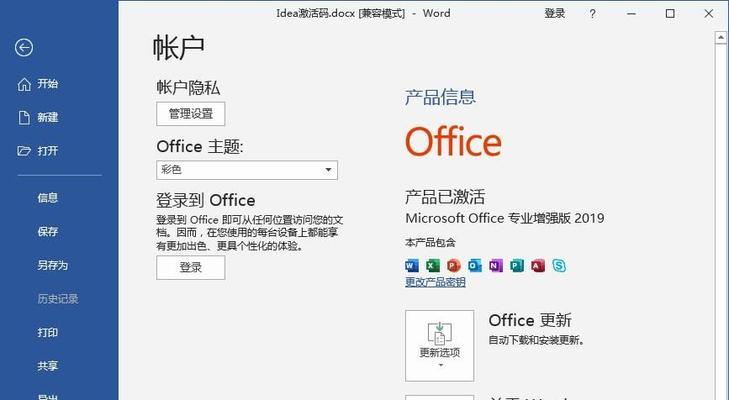The image size is (729, 400).
Task: Go back using the circled arrow
Action: (24, 47)
